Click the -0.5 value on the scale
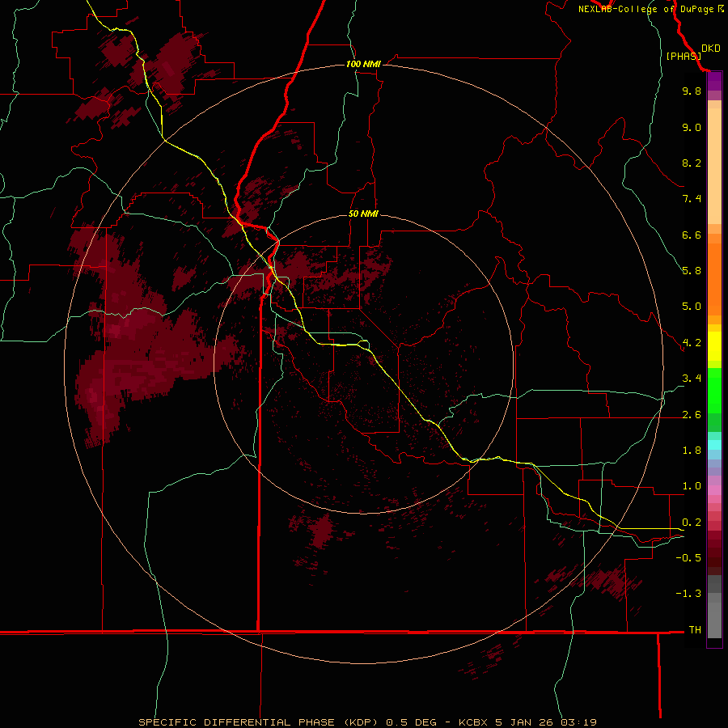The image size is (728, 728). click(688, 558)
